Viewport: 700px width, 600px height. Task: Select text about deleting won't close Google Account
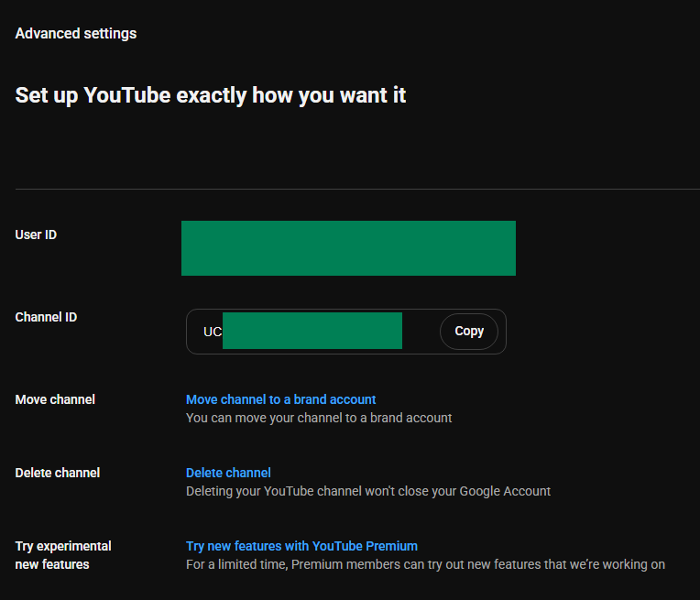pyautogui.click(x=368, y=491)
